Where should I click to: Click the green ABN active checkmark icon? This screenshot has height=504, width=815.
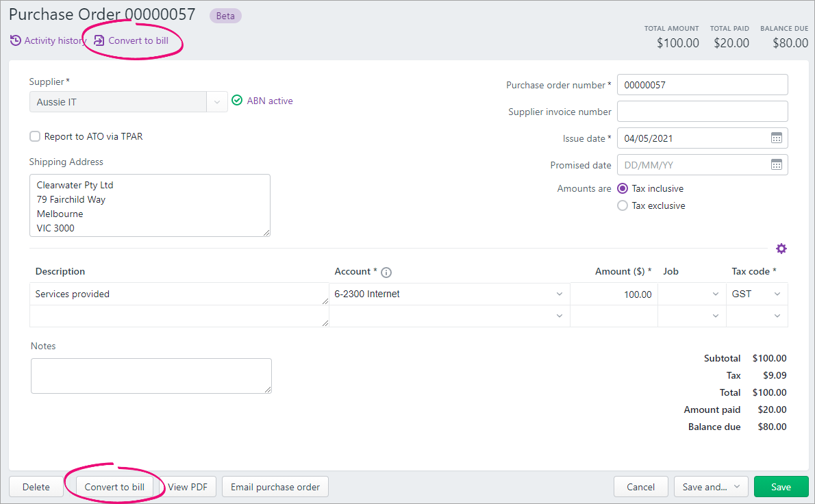coord(237,101)
